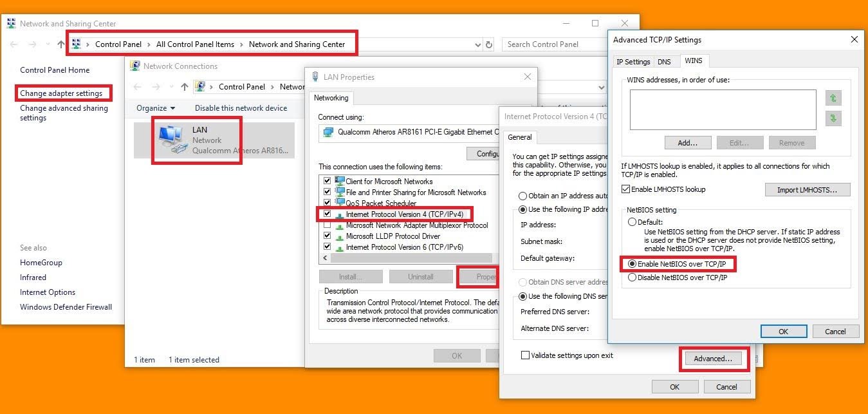Select Default NetBIOS setting radio button
The height and width of the screenshot is (414, 868).
tap(632, 222)
